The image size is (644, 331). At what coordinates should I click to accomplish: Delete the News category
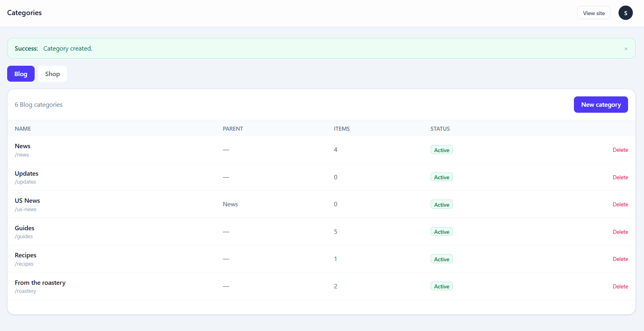(620, 150)
